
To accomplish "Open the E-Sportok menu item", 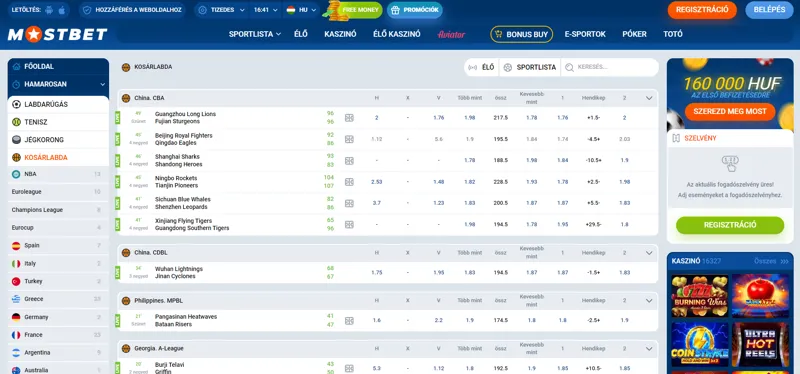I will coord(585,34).
